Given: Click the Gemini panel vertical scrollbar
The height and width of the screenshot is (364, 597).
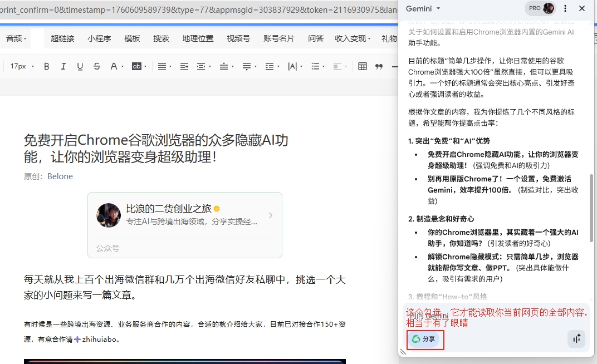Looking at the screenshot, I should coord(591,208).
